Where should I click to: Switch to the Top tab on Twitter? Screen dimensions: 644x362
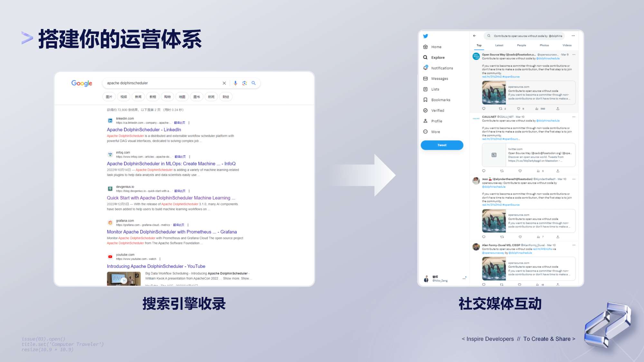coord(479,45)
